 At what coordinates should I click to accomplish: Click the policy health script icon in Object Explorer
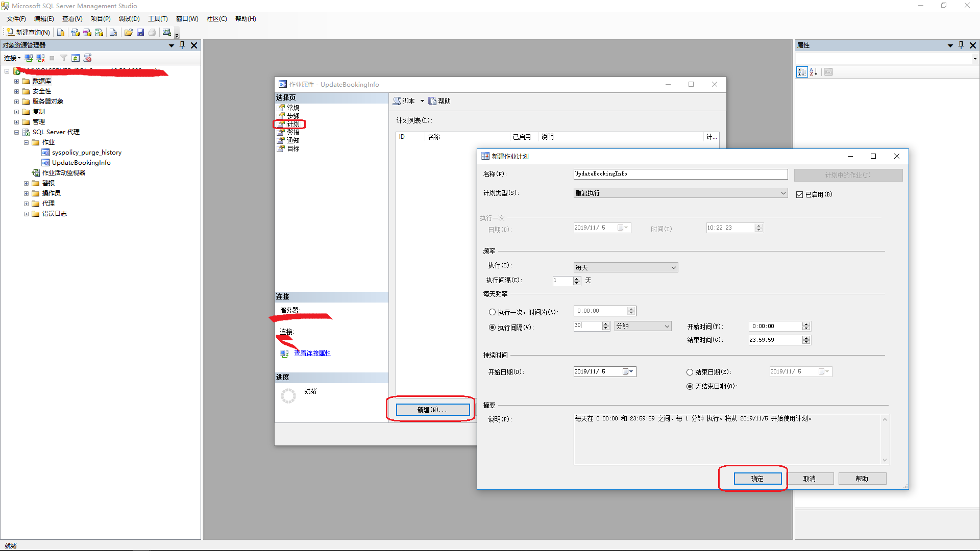pyautogui.click(x=88, y=58)
